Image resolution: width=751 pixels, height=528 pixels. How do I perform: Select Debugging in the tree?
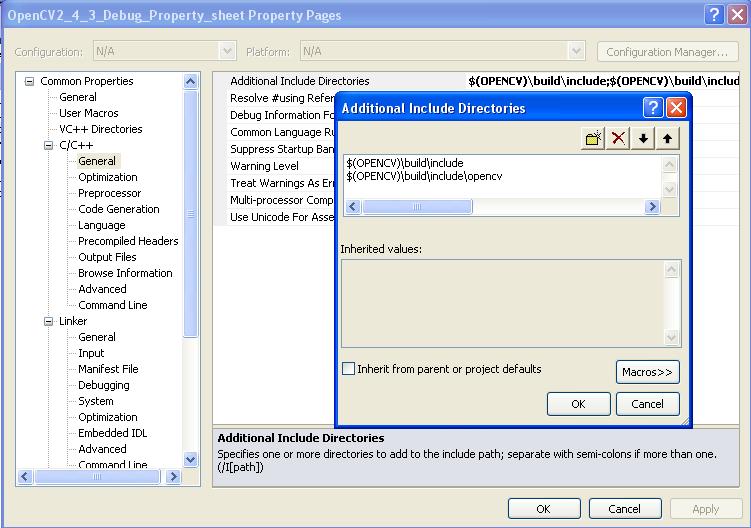tap(104, 385)
